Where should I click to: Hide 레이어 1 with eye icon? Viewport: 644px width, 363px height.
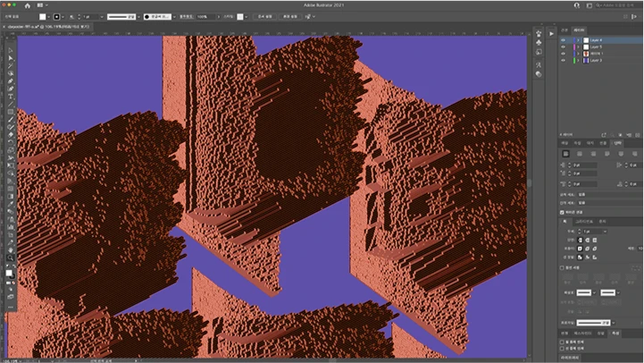click(x=563, y=54)
